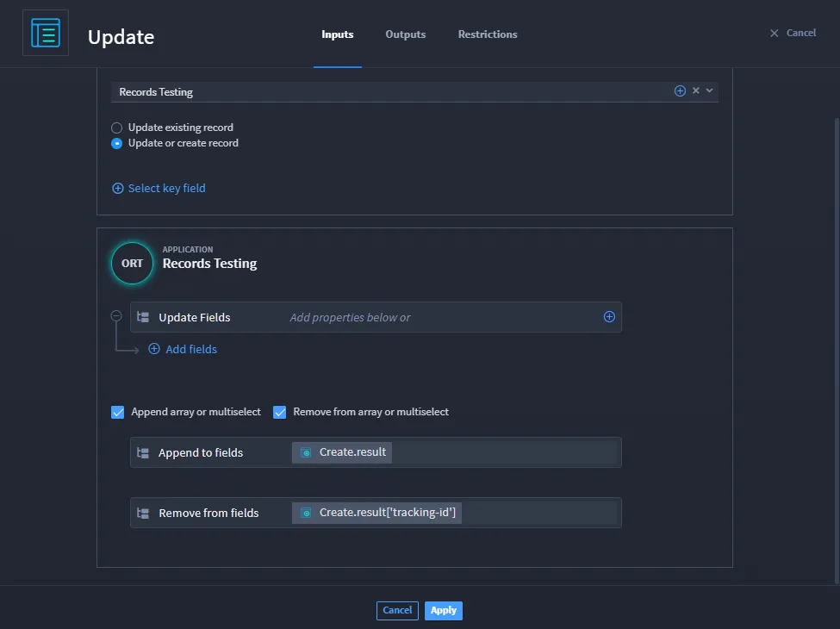
Task: Click the Update title text
Action: click(x=121, y=37)
